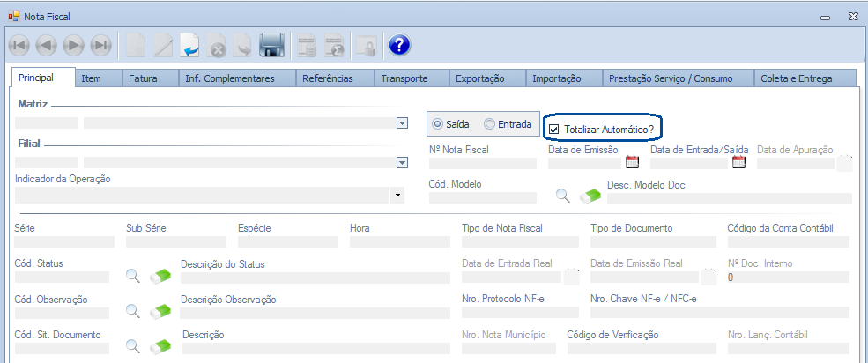Click the Espécie input field
The width and height of the screenshot is (868, 363).
pos(288,241)
